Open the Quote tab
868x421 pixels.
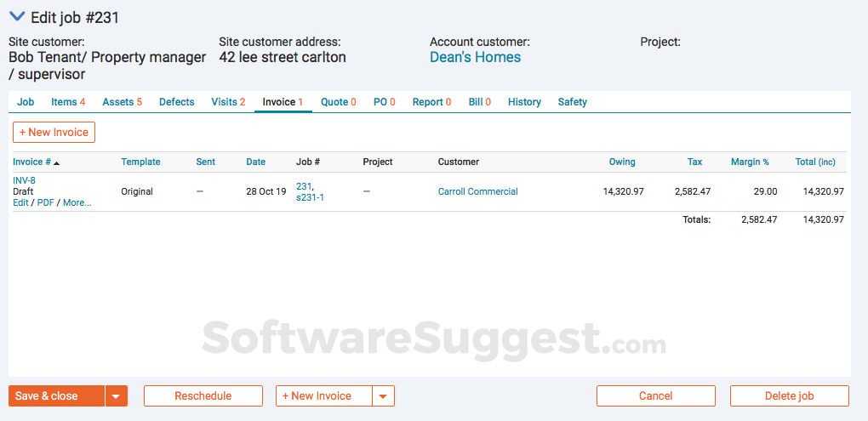(x=338, y=102)
